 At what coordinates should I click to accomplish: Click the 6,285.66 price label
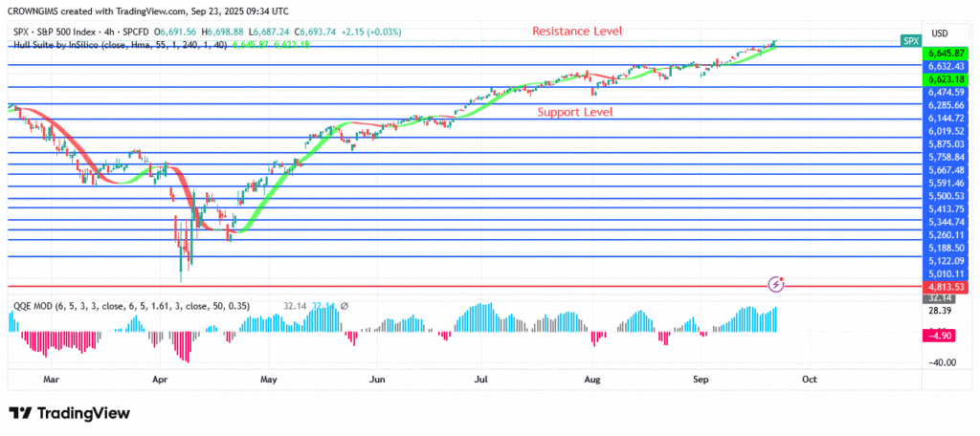(x=947, y=105)
